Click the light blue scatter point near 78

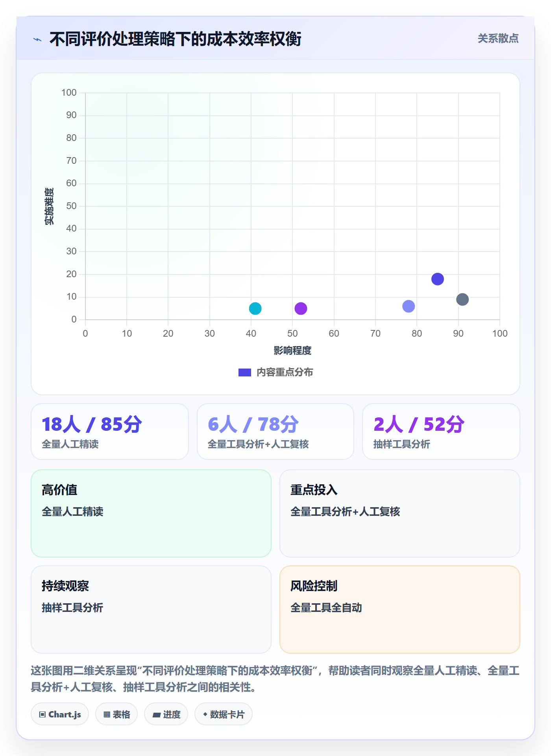[409, 306]
